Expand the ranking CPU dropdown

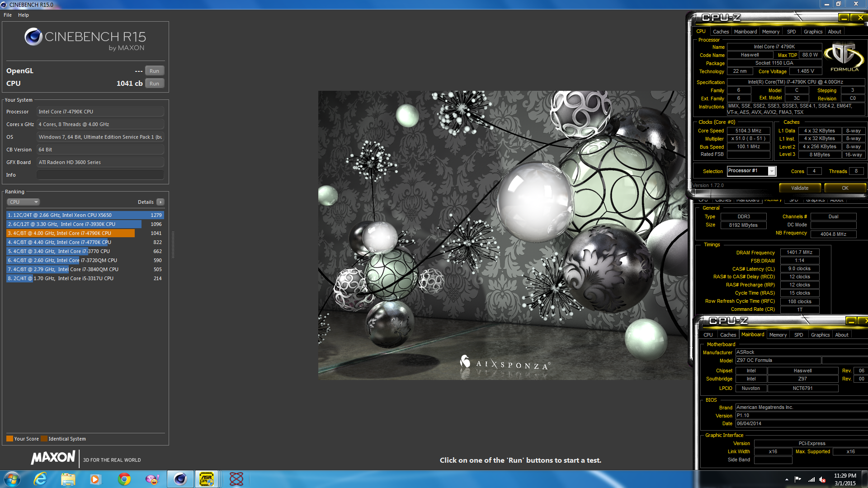(x=24, y=202)
